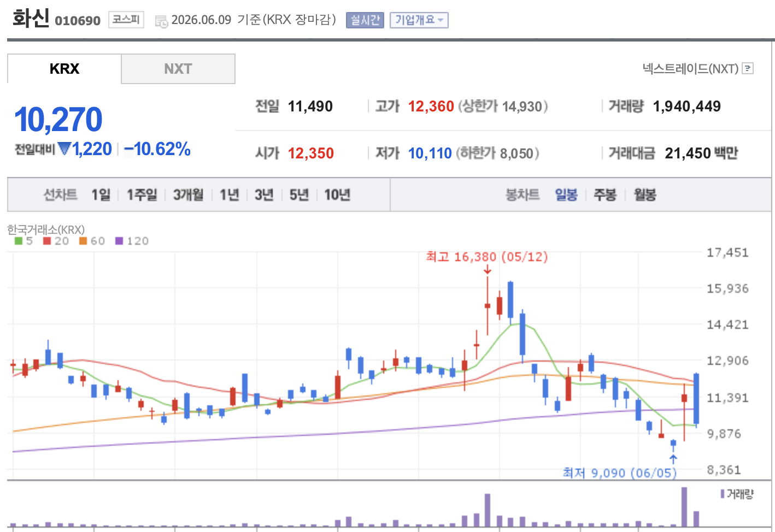Open the 기업개요 dropdown
The width and height of the screenshot is (775, 532).
click(x=419, y=20)
